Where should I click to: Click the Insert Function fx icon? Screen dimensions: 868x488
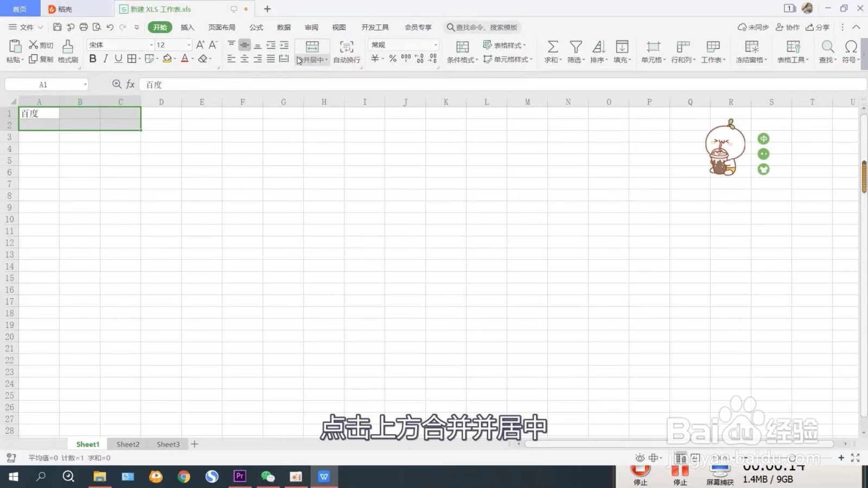(x=130, y=84)
